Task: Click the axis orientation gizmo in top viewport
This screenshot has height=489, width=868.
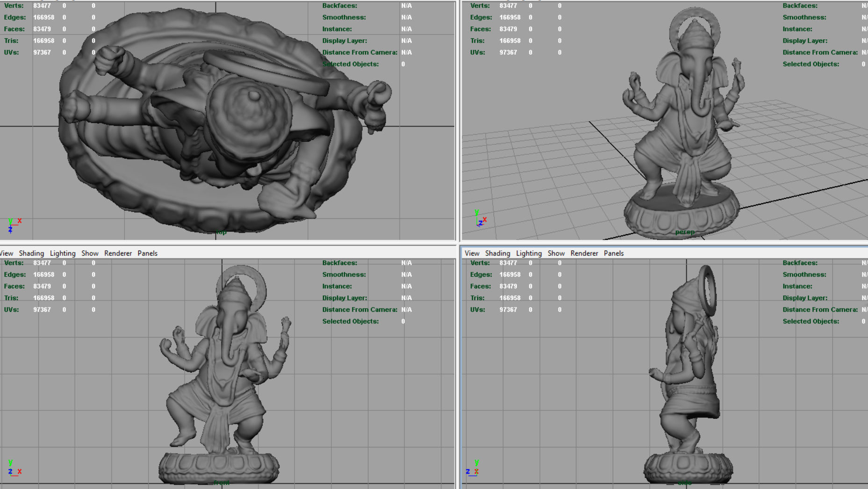Action: [14, 225]
